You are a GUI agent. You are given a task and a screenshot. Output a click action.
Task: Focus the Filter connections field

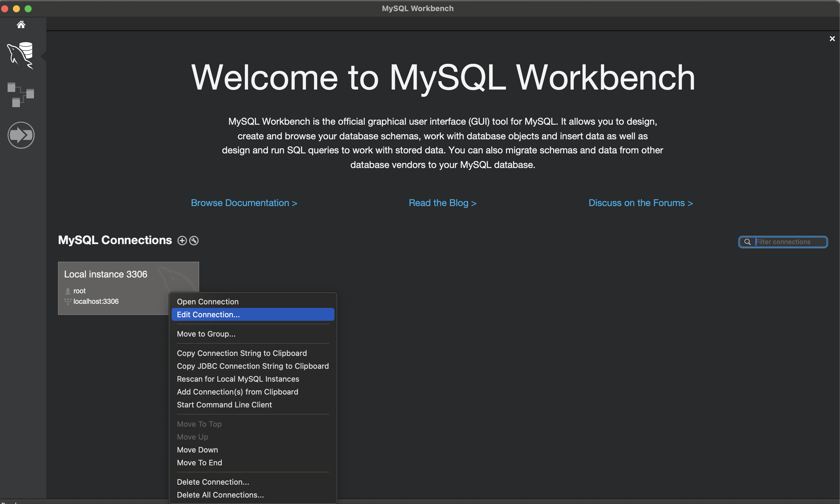[783, 242]
